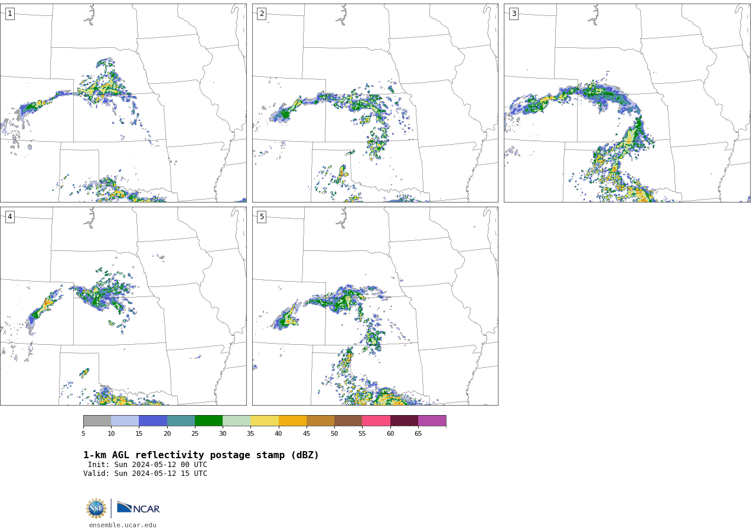Click the pink 55-60 dBZ swatch

coord(376,420)
